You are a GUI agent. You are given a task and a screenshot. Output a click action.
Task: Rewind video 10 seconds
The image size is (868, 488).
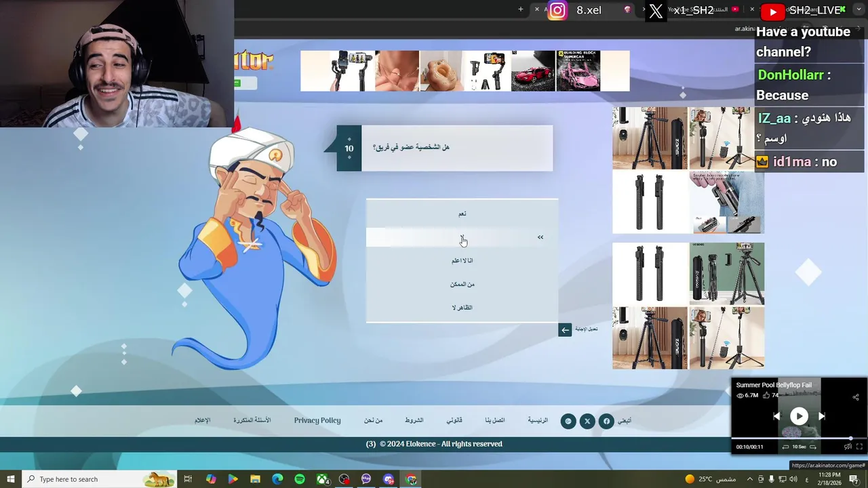coord(785,447)
